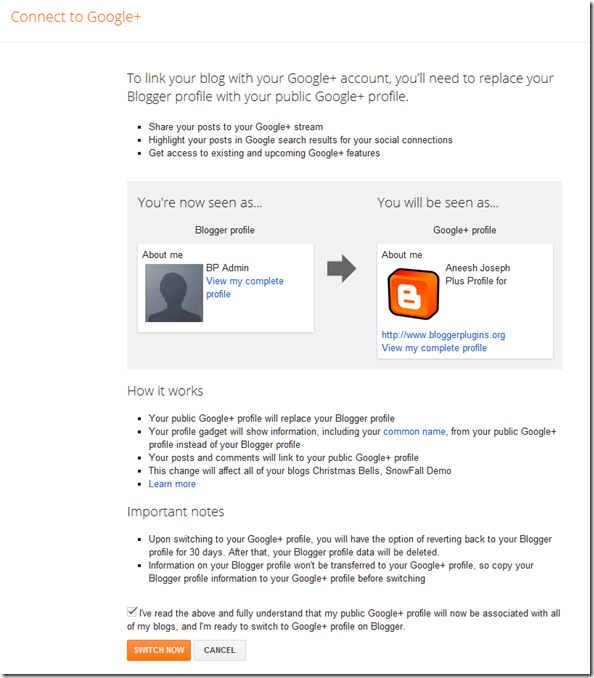Toggle the 'I've read the above' agreement checkbox

132,611
